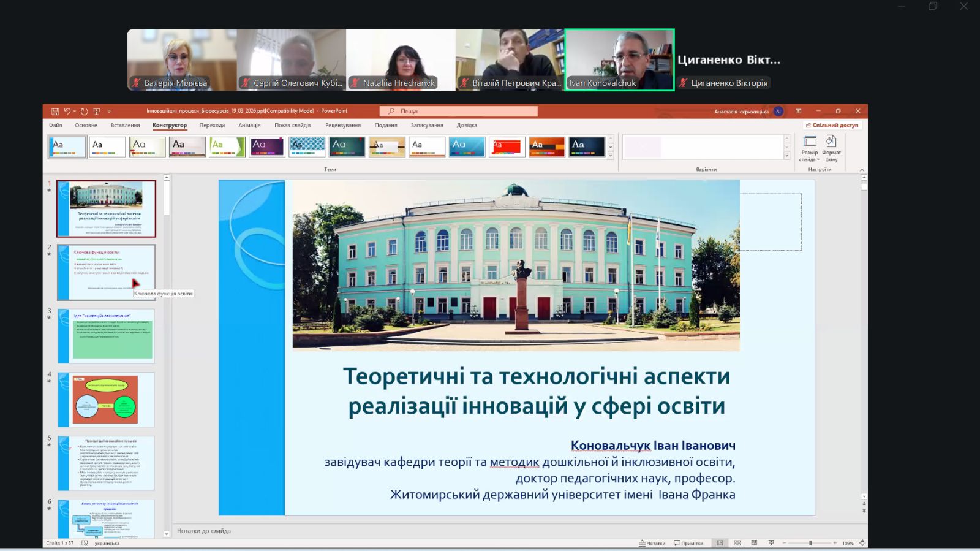Click the spell check icon in status bar
This screenshot has width=980, height=551.
85,543
